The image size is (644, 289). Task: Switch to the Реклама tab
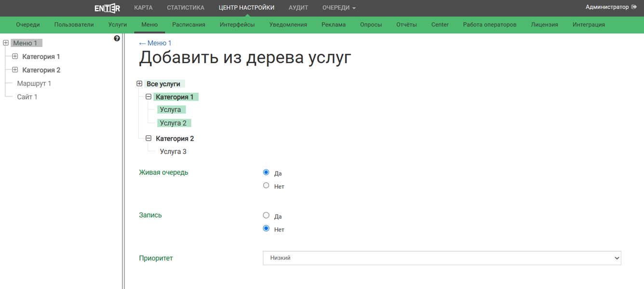[x=334, y=25]
